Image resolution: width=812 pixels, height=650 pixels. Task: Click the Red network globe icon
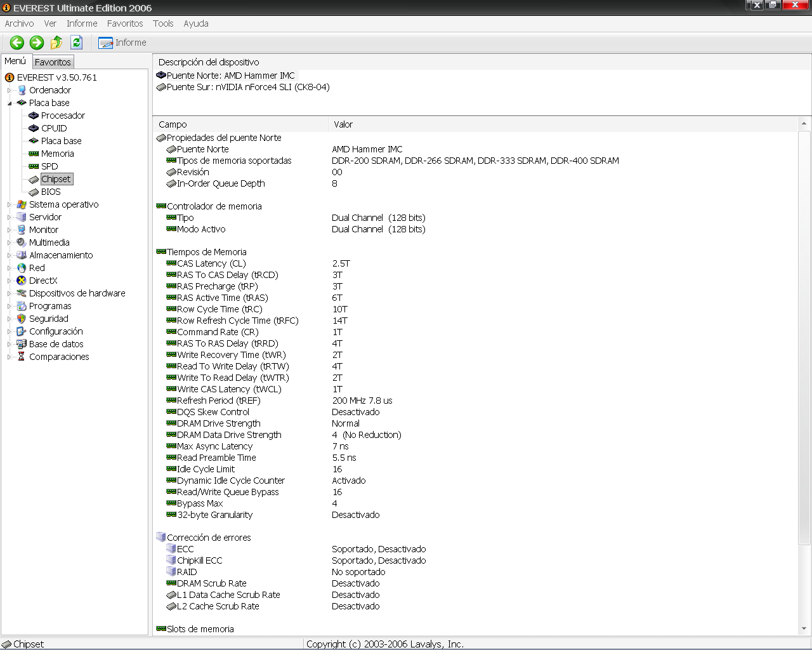point(22,268)
